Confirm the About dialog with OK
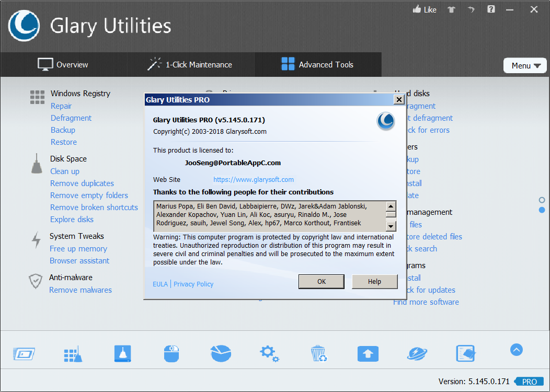Image resolution: width=550 pixels, height=392 pixels. [322, 282]
